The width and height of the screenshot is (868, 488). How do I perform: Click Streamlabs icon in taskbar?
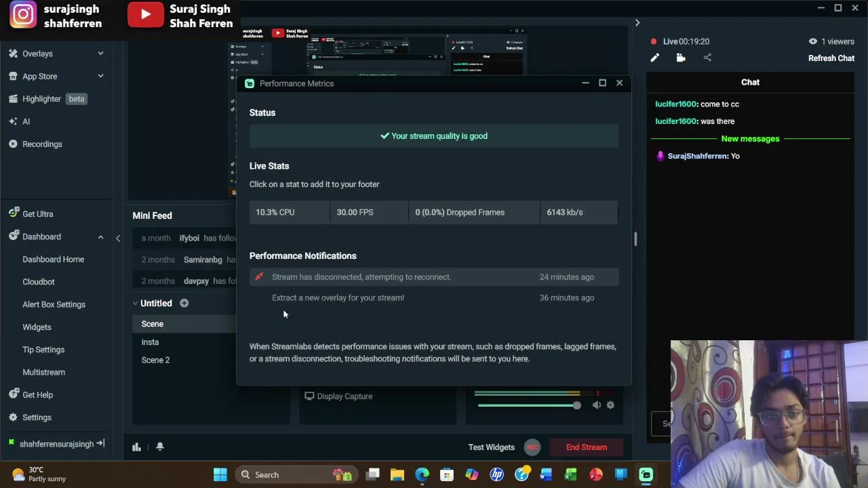coord(646,474)
